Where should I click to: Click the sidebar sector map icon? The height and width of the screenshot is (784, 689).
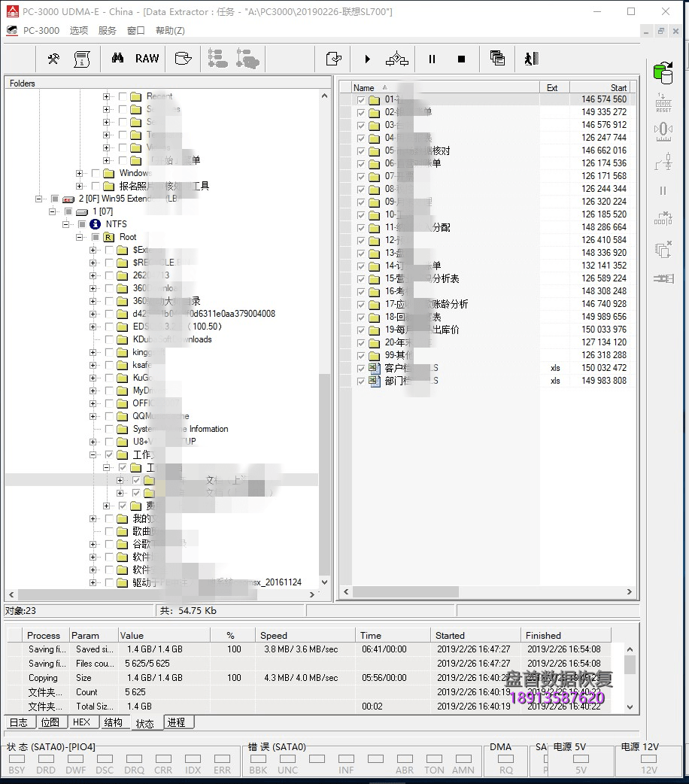tap(663, 219)
